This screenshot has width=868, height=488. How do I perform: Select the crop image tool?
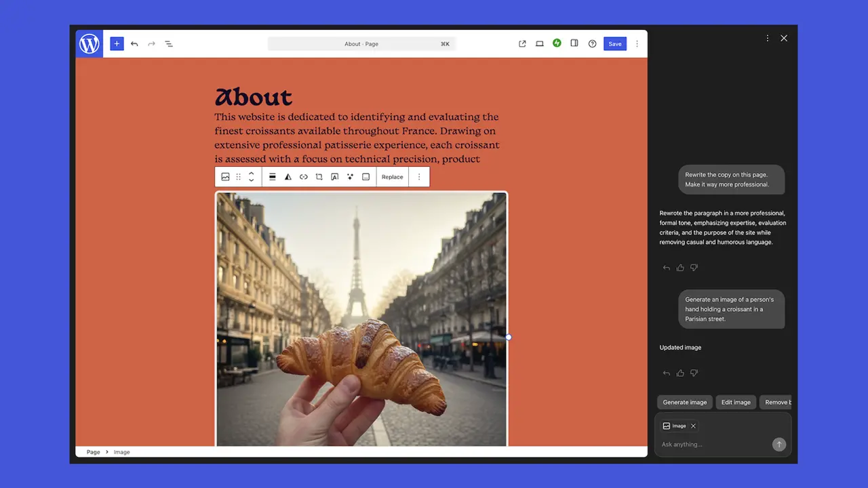(319, 177)
